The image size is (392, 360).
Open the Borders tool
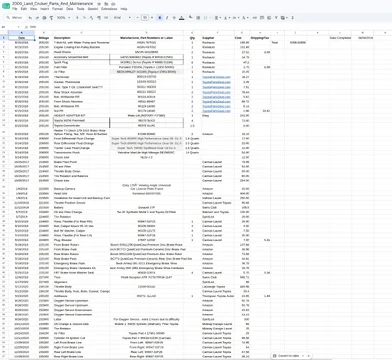point(198,18)
